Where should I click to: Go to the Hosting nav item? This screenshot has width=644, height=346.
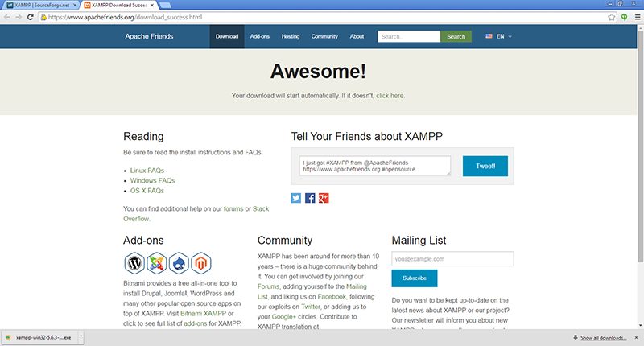[291, 36]
